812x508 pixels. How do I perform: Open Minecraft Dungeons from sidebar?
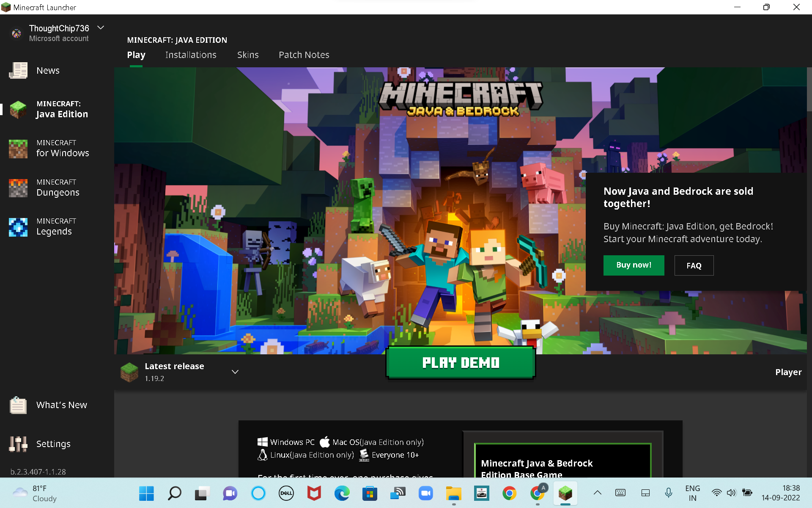click(x=18, y=188)
